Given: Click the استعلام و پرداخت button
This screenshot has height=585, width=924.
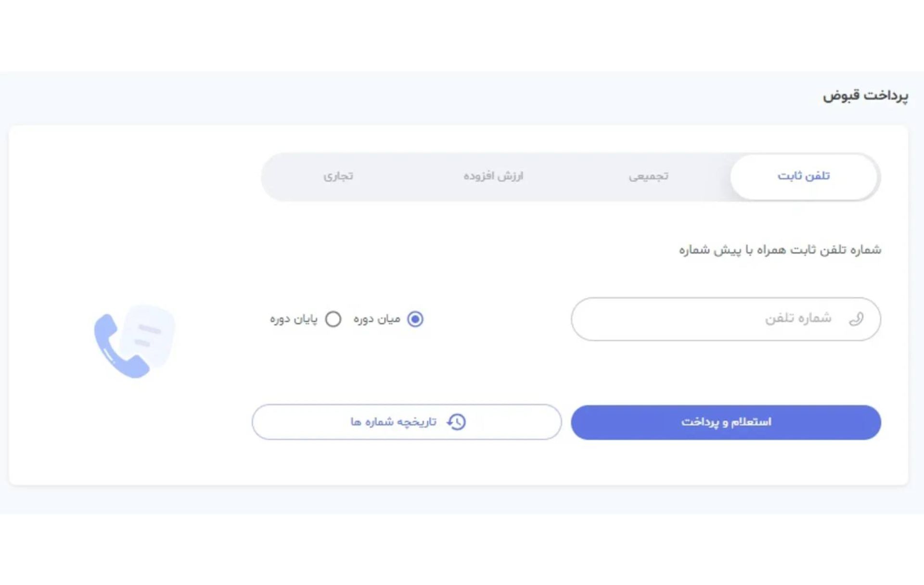Looking at the screenshot, I should tap(725, 421).
